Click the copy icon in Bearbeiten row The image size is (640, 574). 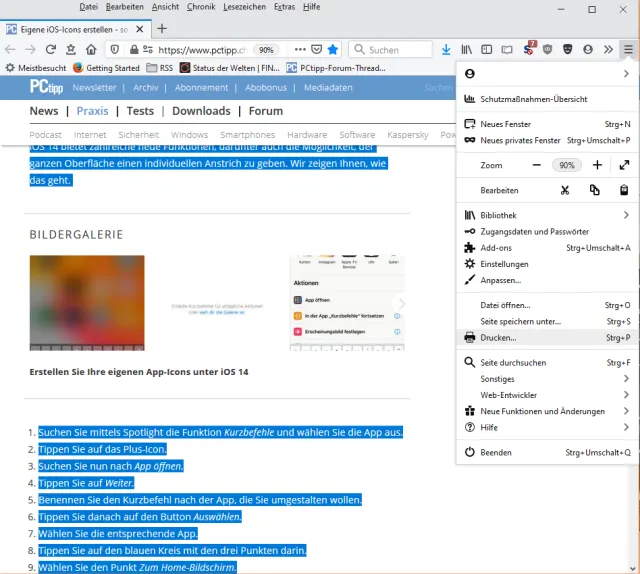[x=595, y=190]
